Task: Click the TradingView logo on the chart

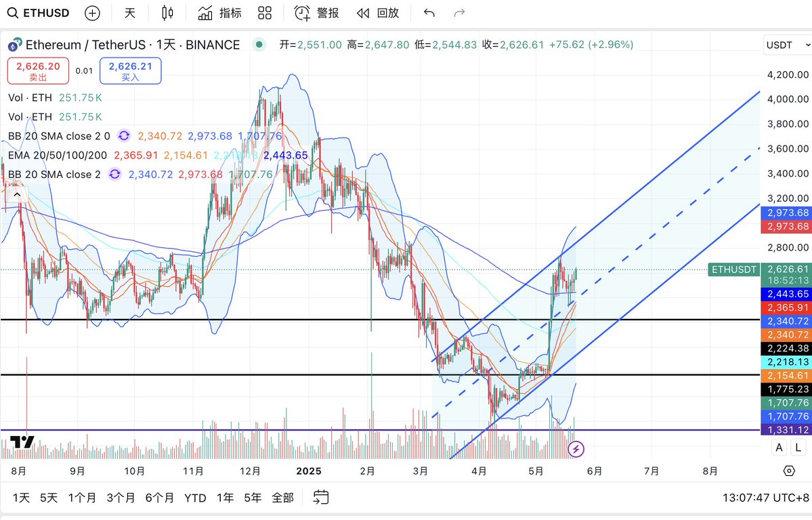Action: coord(22,442)
